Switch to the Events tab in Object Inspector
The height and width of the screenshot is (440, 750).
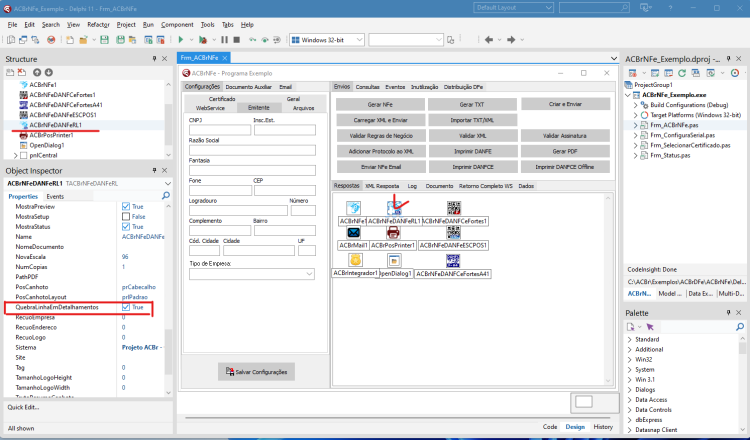(x=55, y=196)
